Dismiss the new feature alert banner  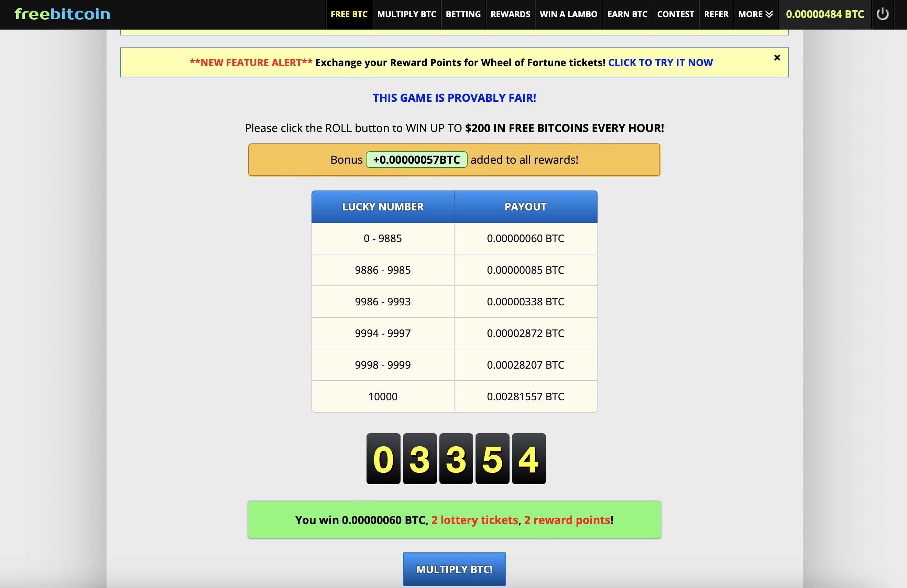tap(777, 57)
